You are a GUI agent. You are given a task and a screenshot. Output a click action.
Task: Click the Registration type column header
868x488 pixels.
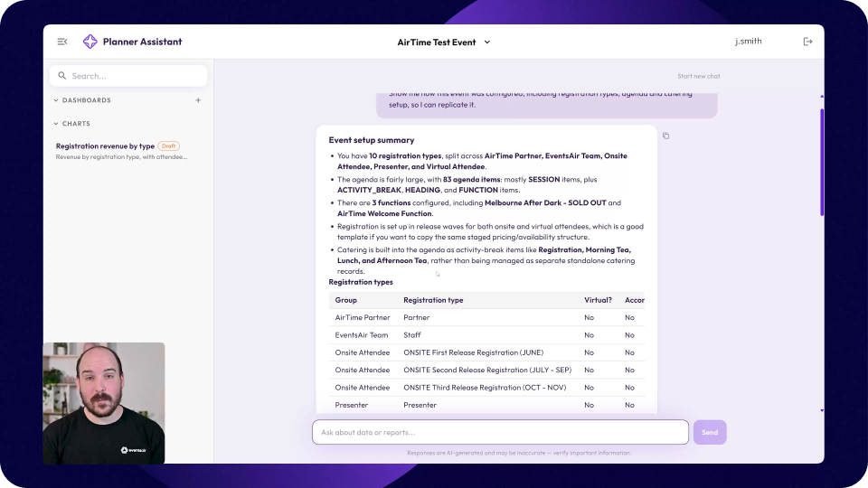pyautogui.click(x=433, y=300)
